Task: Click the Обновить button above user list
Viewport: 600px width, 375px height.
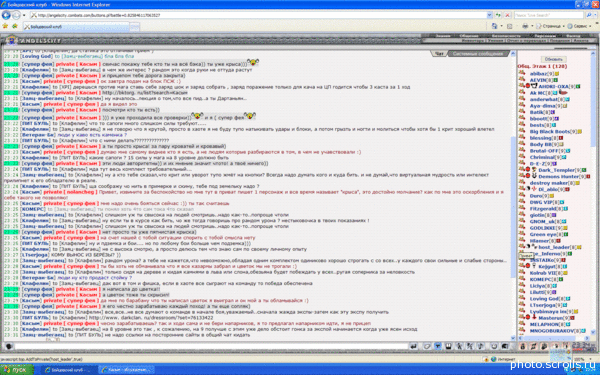Action: (x=554, y=59)
